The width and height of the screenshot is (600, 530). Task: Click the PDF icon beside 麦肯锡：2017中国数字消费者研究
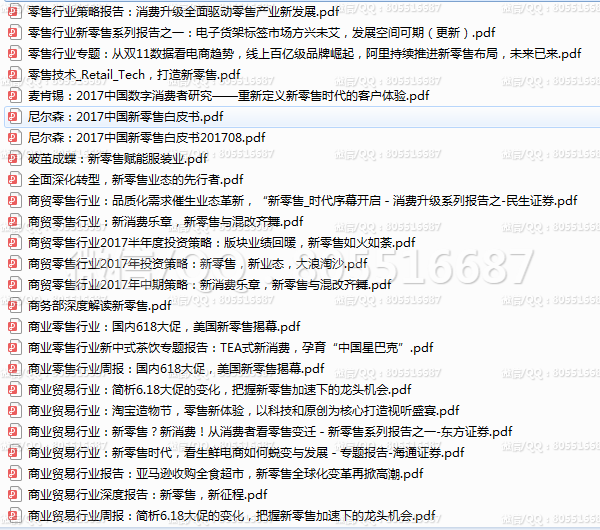(14, 96)
